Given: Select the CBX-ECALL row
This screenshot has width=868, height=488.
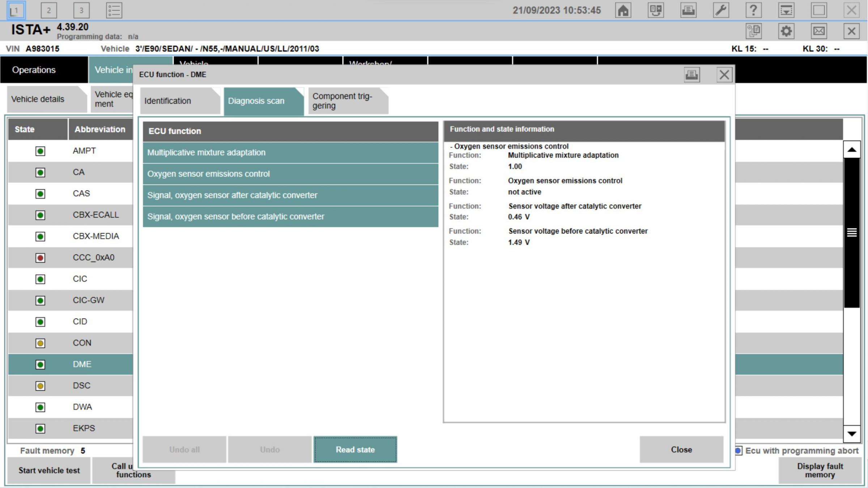Looking at the screenshot, I should 71,215.
